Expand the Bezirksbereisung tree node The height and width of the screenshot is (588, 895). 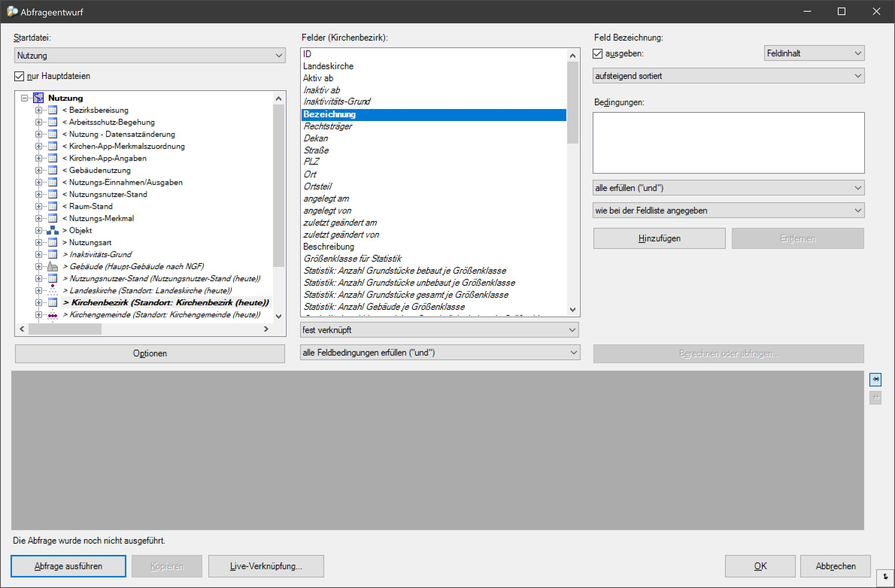[38, 110]
